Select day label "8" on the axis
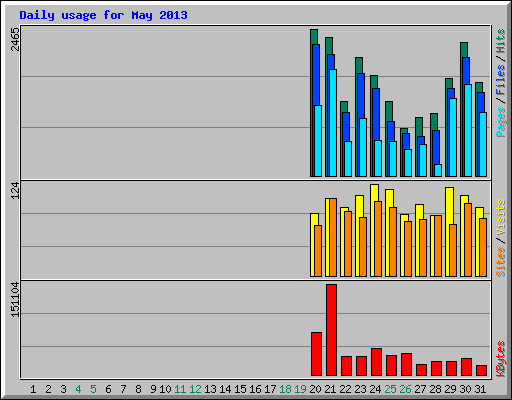The image size is (512, 400). pos(138,389)
